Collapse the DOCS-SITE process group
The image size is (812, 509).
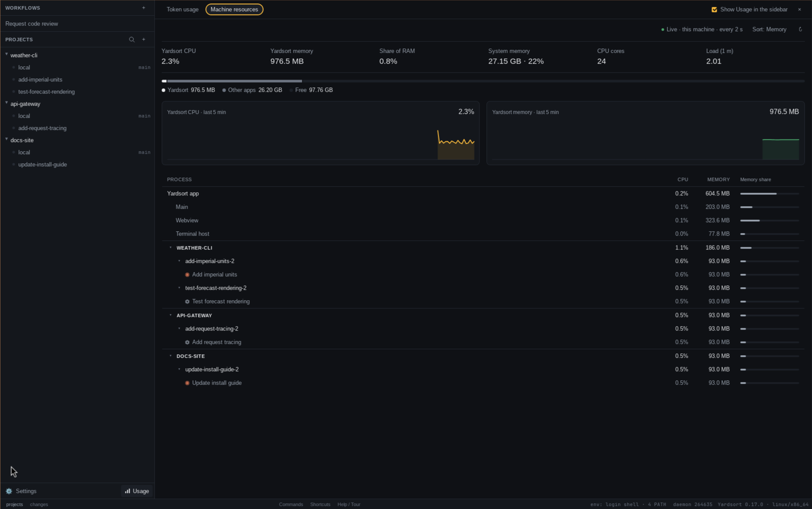[x=171, y=356]
